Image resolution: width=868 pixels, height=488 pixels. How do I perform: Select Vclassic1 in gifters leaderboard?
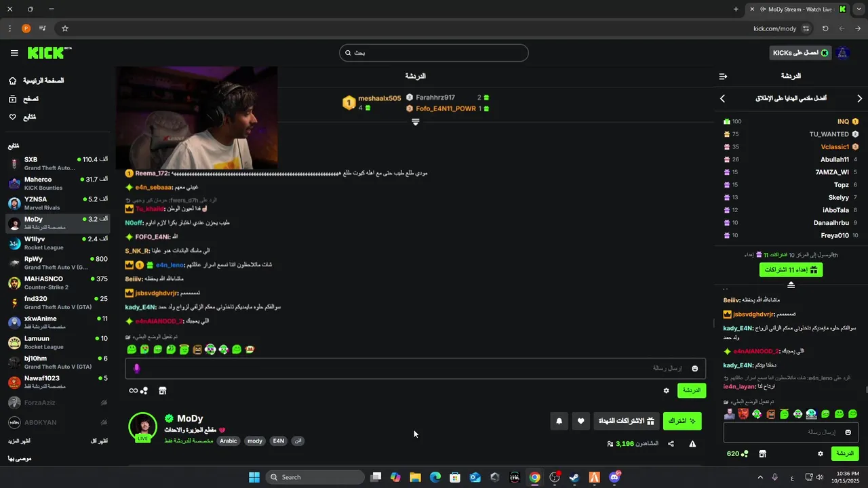click(x=835, y=147)
